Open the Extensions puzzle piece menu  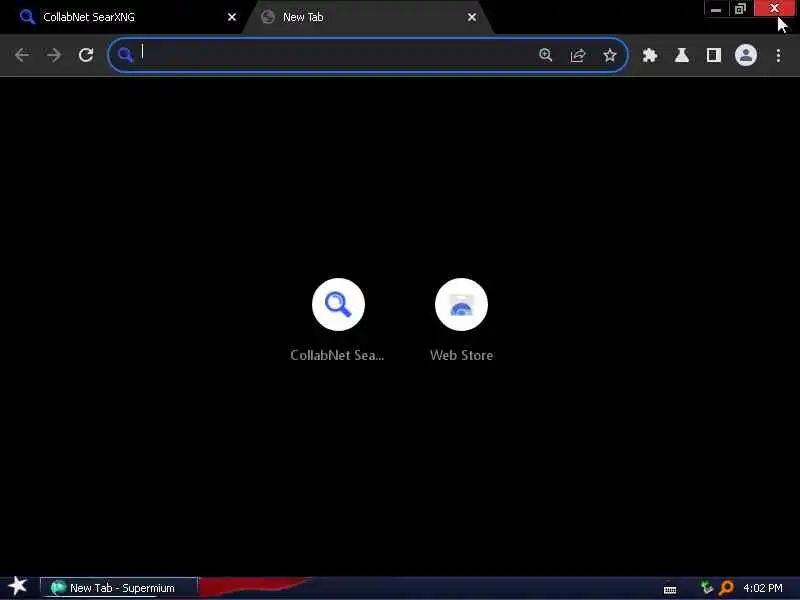[x=649, y=55]
